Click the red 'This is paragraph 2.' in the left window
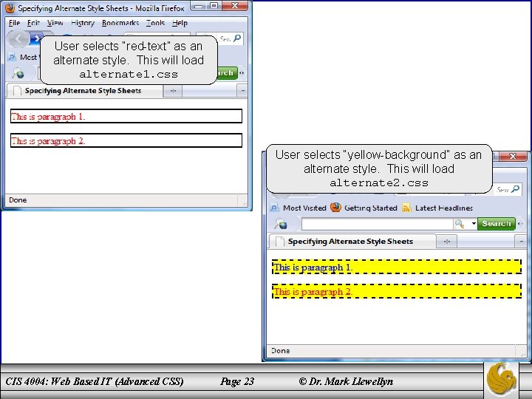The width and height of the screenshot is (532, 399). point(48,141)
